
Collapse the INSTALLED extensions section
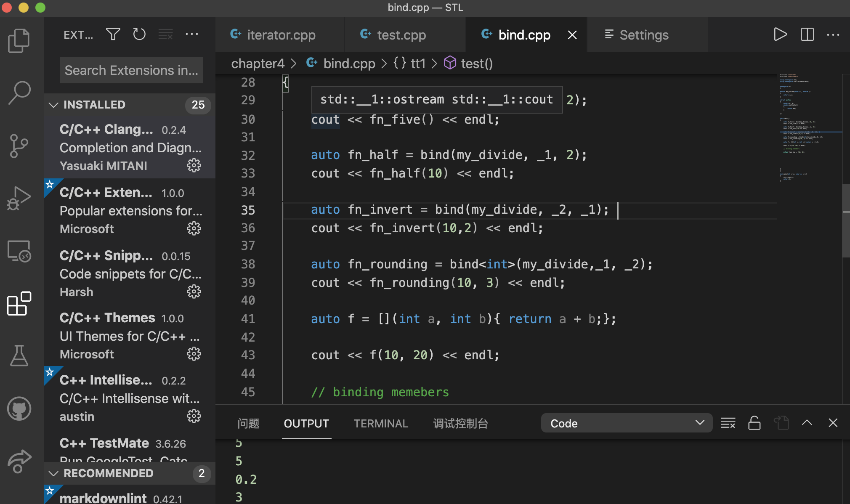tap(129, 105)
